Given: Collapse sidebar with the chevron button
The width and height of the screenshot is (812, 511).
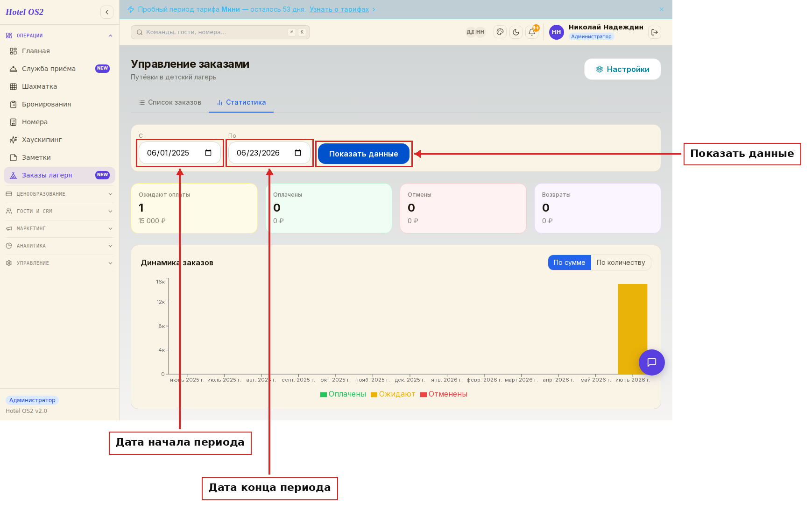Looking at the screenshot, I should pyautogui.click(x=107, y=12).
